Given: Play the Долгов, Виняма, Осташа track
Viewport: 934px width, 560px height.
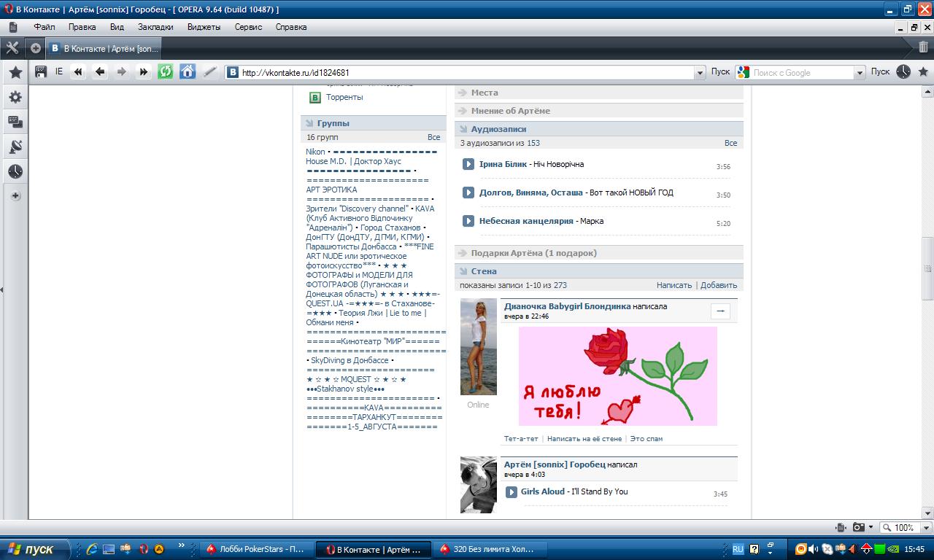Looking at the screenshot, I should pos(468,192).
